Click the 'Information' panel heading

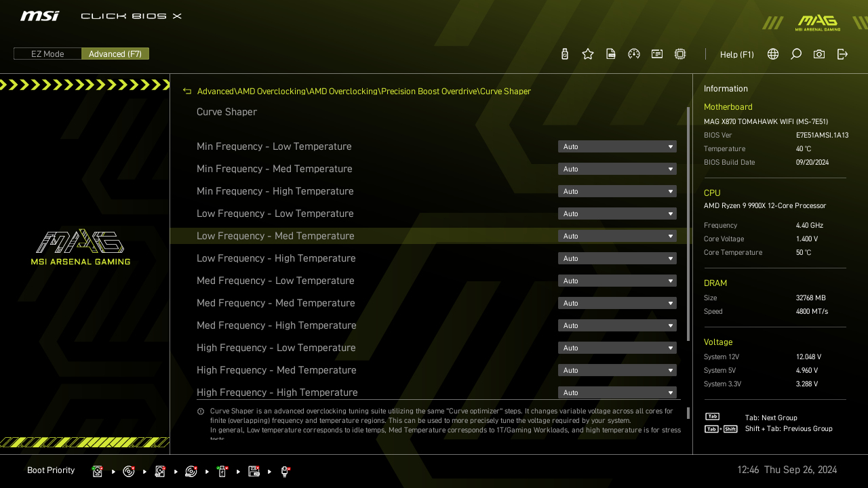tap(726, 89)
